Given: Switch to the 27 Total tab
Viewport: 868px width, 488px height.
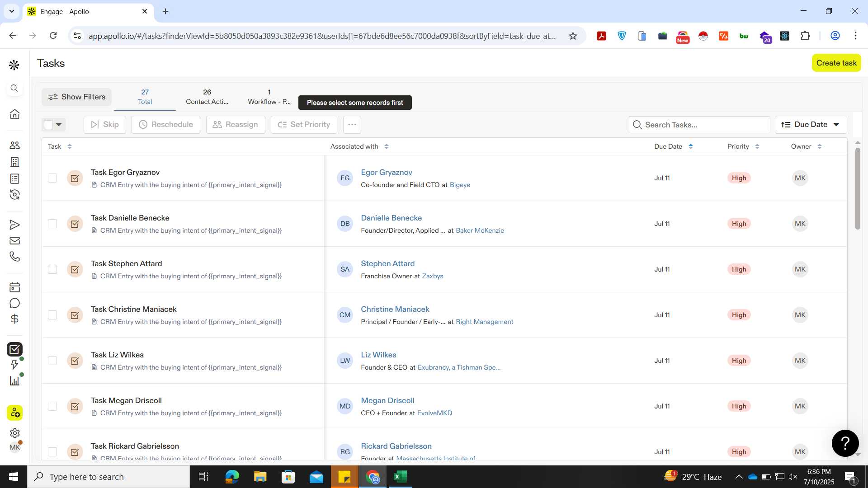Looking at the screenshot, I should (145, 97).
